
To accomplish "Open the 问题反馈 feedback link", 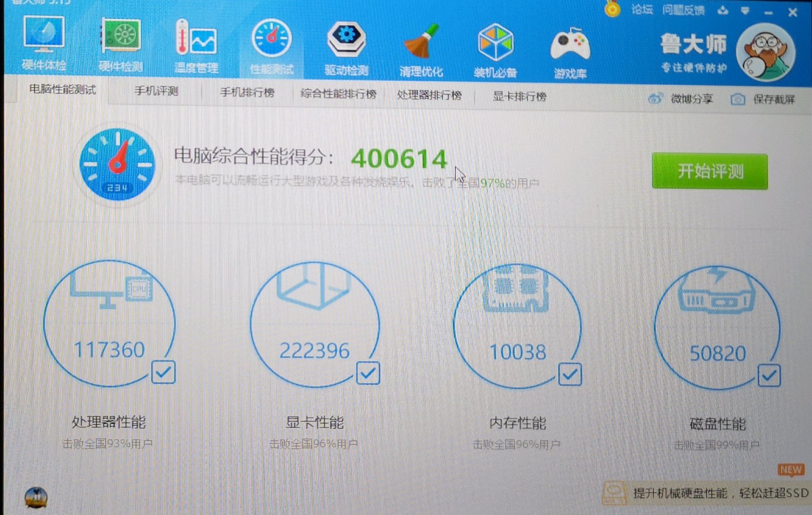I will coord(684,10).
